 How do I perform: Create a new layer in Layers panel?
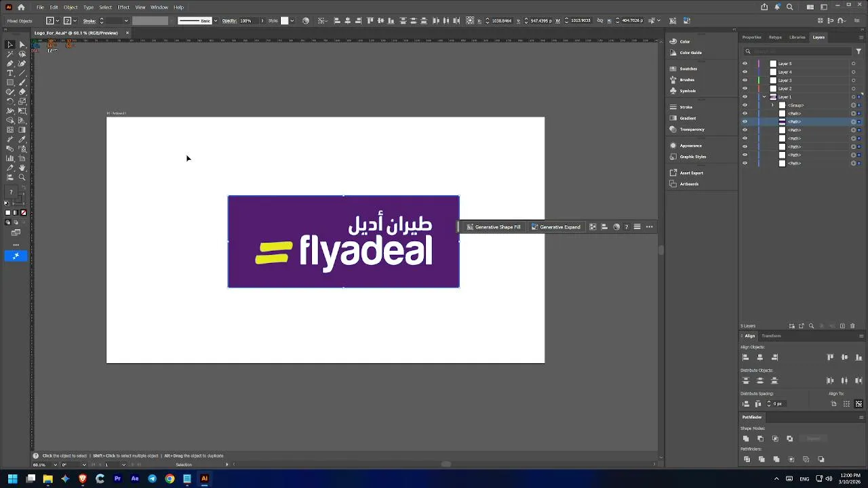842,326
